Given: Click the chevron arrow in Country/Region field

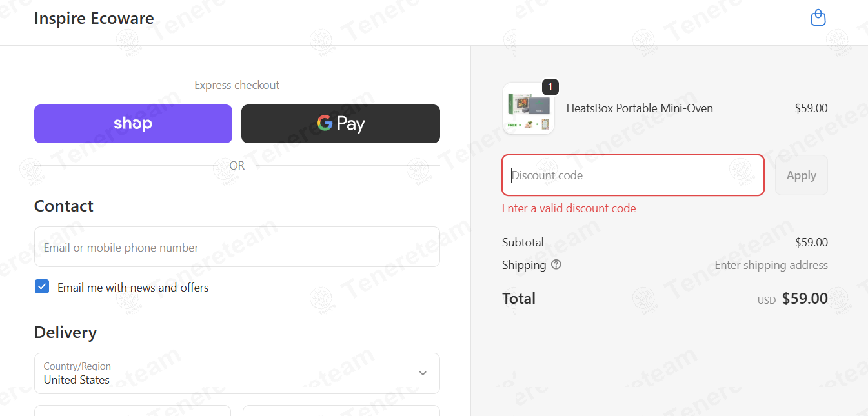Looking at the screenshot, I should pyautogui.click(x=423, y=373).
